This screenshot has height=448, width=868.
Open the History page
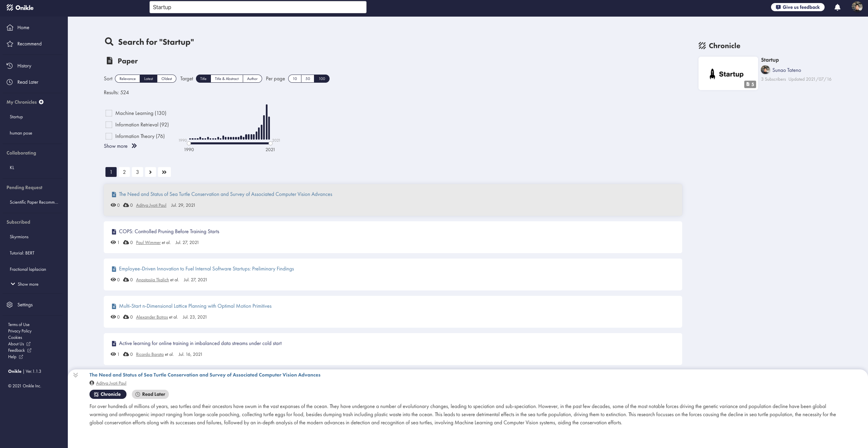pyautogui.click(x=24, y=65)
